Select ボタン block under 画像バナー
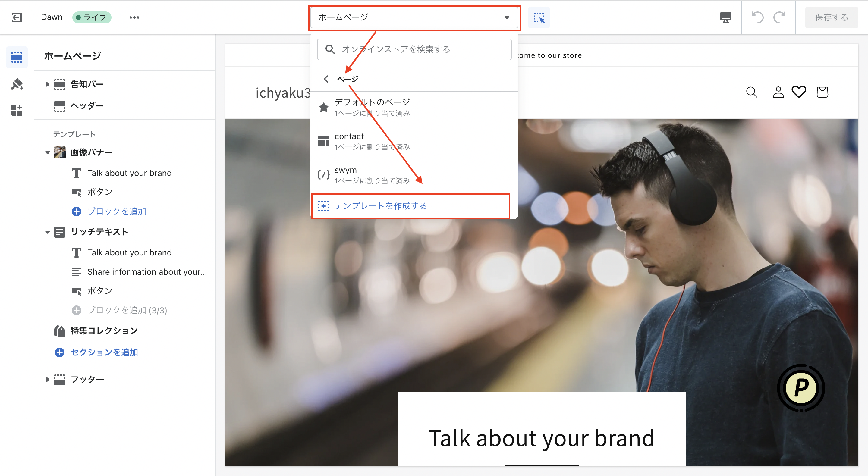868x476 pixels. pos(100,192)
